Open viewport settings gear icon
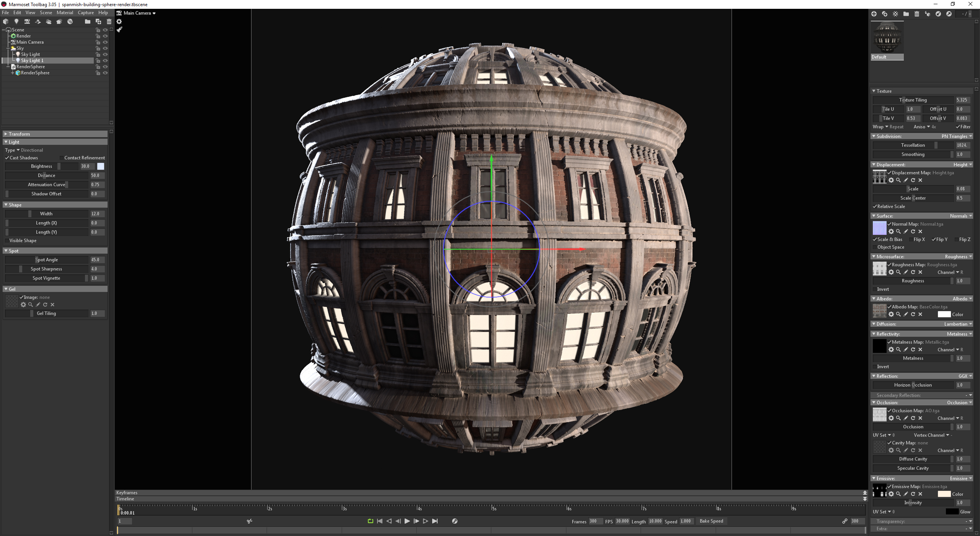 [x=119, y=21]
